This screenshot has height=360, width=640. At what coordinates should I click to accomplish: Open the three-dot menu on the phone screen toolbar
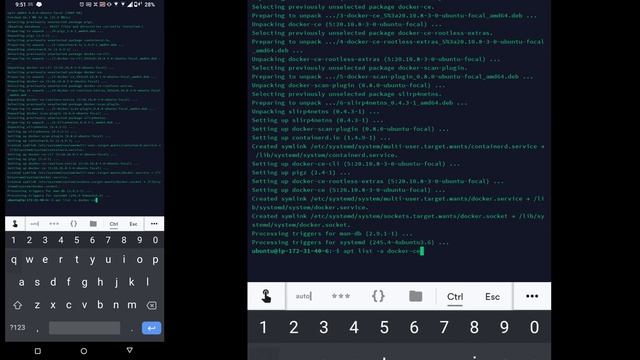coord(154,224)
